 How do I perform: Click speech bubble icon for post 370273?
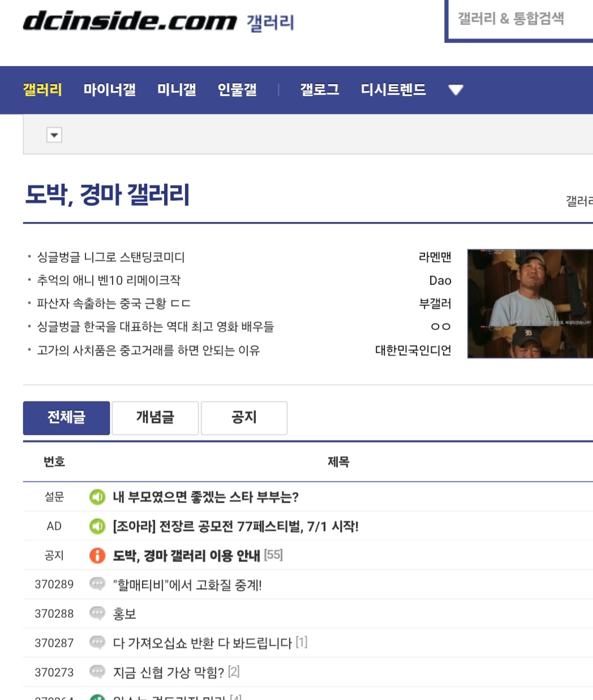(x=97, y=672)
